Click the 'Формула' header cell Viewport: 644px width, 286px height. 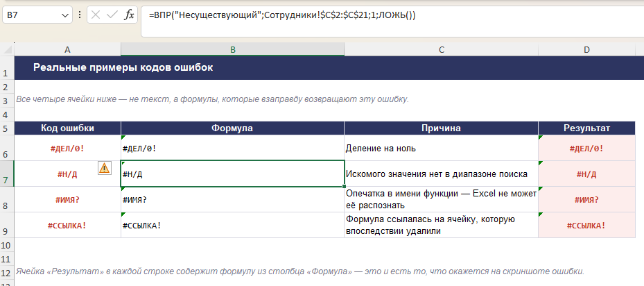coord(232,128)
